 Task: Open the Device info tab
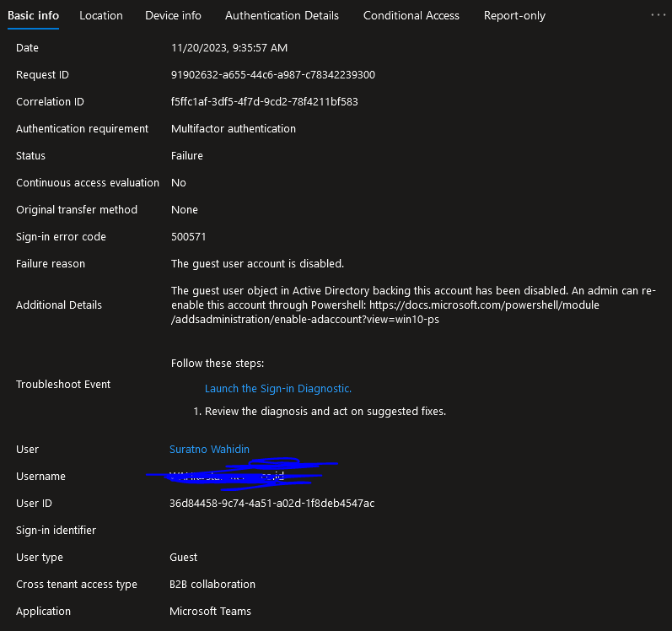[x=173, y=15]
